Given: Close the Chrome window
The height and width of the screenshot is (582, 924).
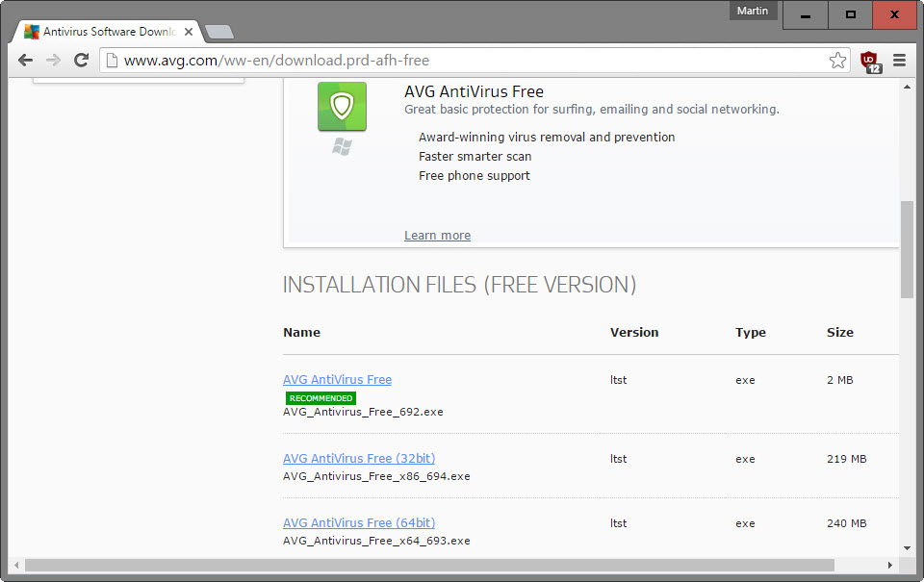Looking at the screenshot, I should pyautogui.click(x=894, y=14).
